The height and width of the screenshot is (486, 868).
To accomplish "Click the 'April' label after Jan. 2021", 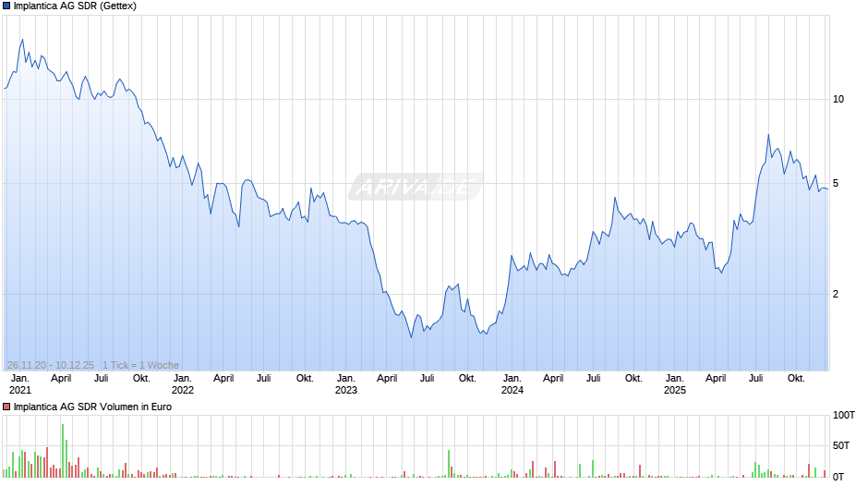I will [61, 379].
